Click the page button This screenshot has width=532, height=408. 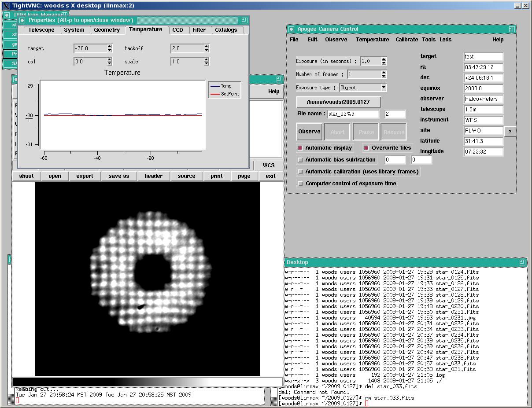tap(244, 176)
